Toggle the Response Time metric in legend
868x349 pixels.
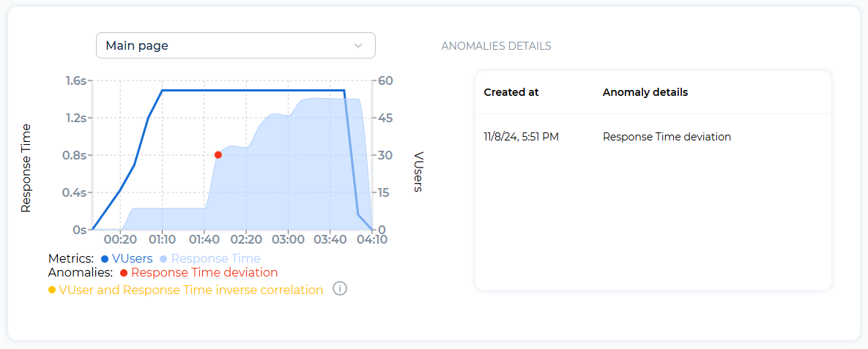pyautogui.click(x=209, y=258)
